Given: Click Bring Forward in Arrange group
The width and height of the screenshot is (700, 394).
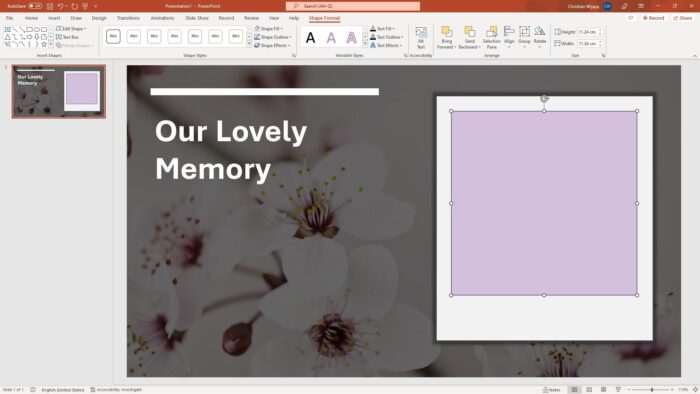Looking at the screenshot, I should [x=446, y=37].
